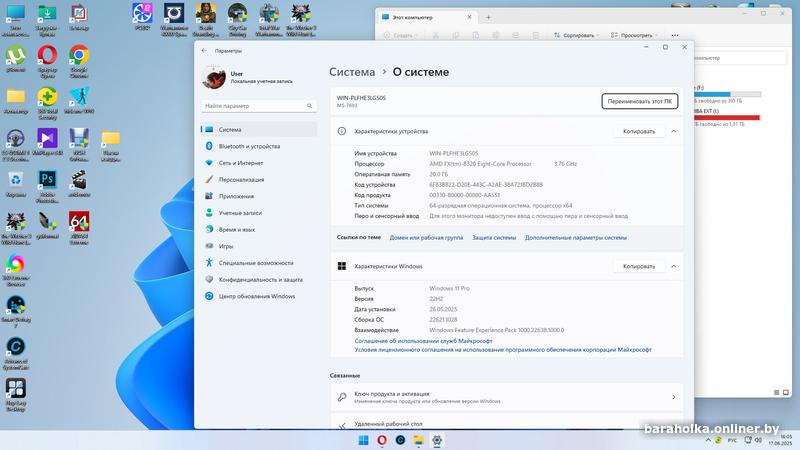800x450 pixels.
Task: Open the three-dots menu in Explorer toolbar
Action: coord(675,35)
